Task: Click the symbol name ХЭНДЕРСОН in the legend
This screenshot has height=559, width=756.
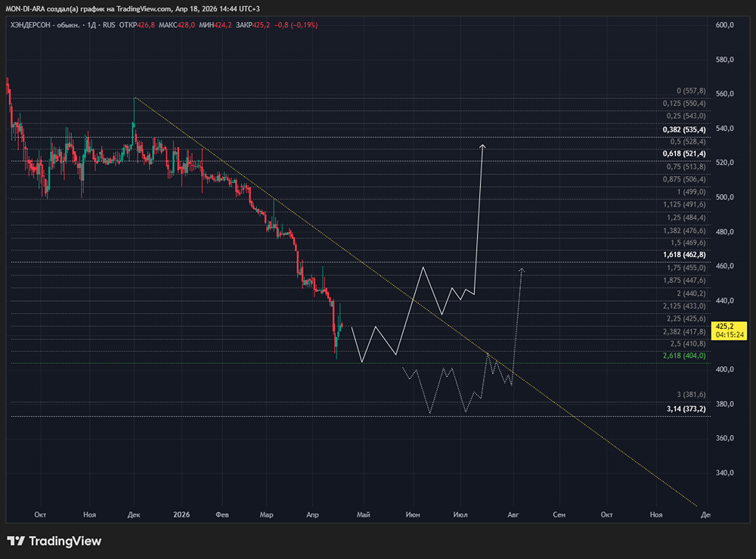Action: pyautogui.click(x=30, y=25)
